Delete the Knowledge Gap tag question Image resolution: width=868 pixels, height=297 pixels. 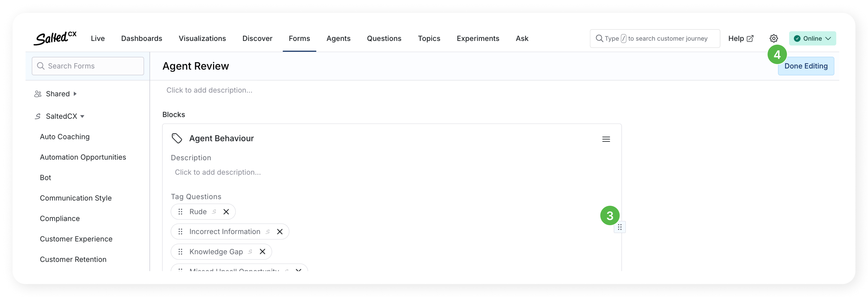tap(262, 251)
